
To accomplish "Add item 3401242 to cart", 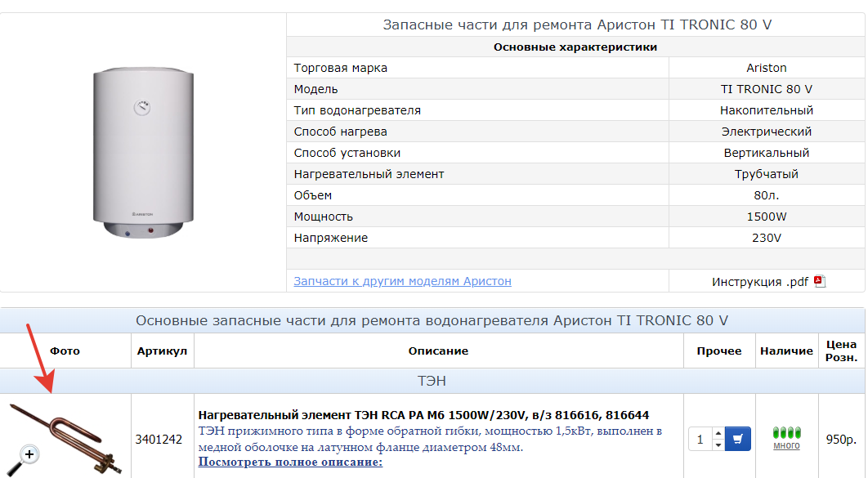I will pyautogui.click(x=737, y=439).
